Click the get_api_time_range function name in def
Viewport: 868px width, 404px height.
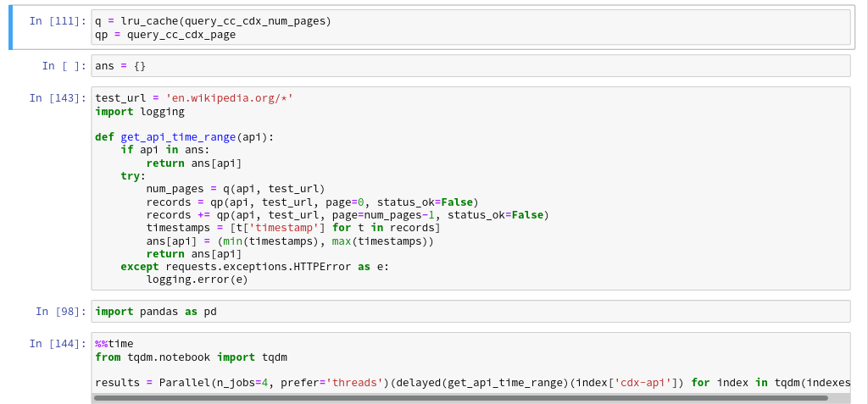pos(177,137)
